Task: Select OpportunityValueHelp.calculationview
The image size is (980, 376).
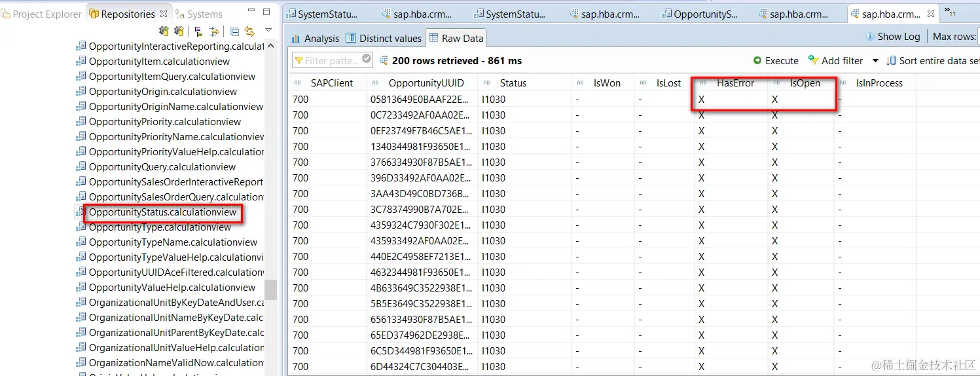Action: click(172, 288)
